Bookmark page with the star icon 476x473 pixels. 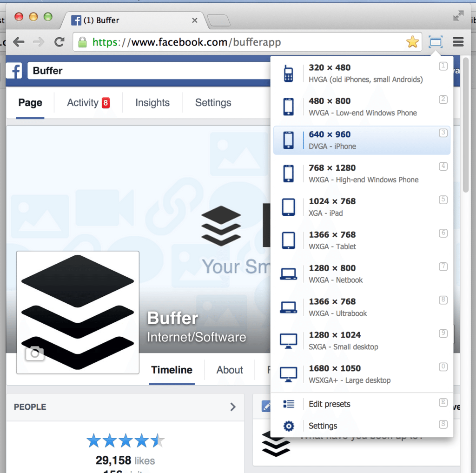click(413, 42)
